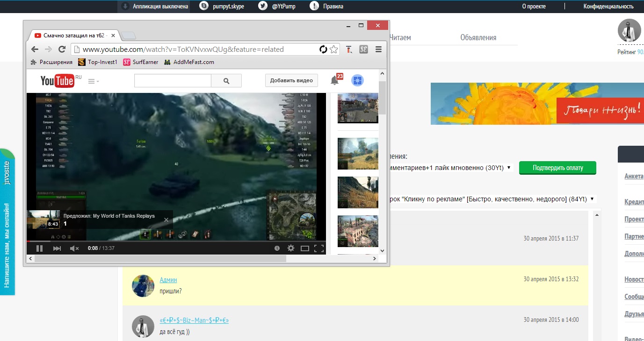Reload the YouTube page
Screen dimensions: 644x341
[x=62, y=49]
